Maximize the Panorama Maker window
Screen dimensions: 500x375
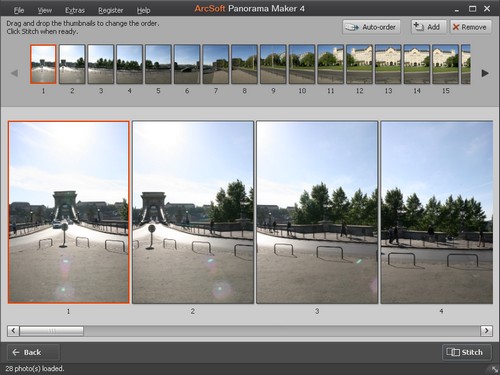[472, 9]
